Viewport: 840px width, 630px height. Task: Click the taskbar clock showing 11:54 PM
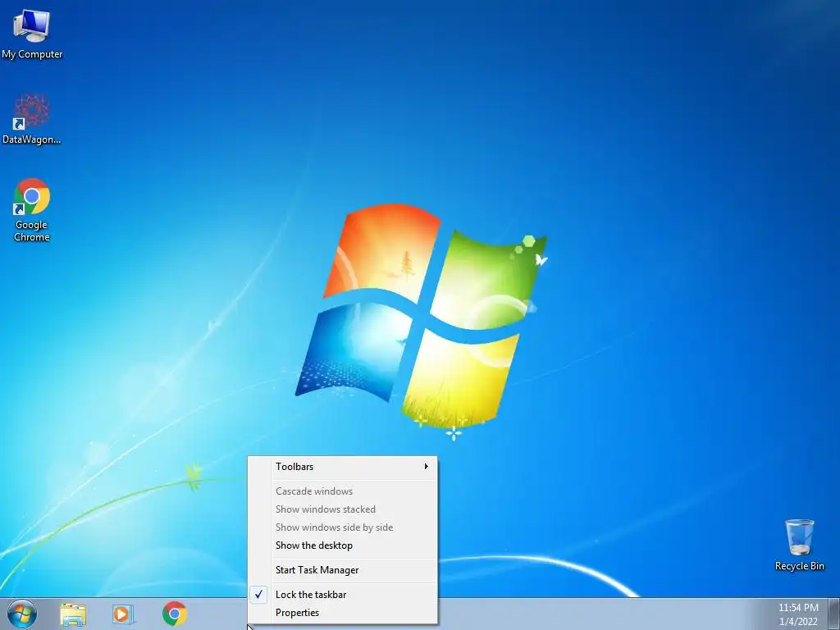pos(798,614)
